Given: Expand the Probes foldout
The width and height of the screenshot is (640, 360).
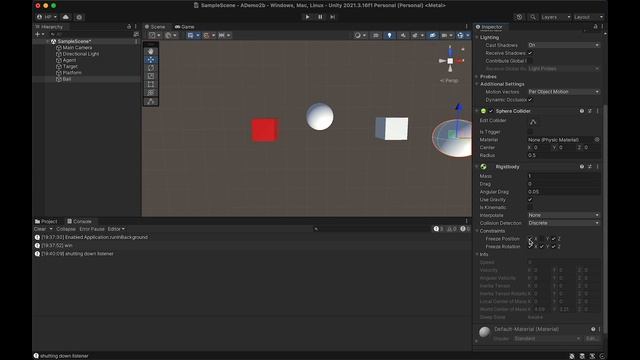Looking at the screenshot, I should click(477, 77).
